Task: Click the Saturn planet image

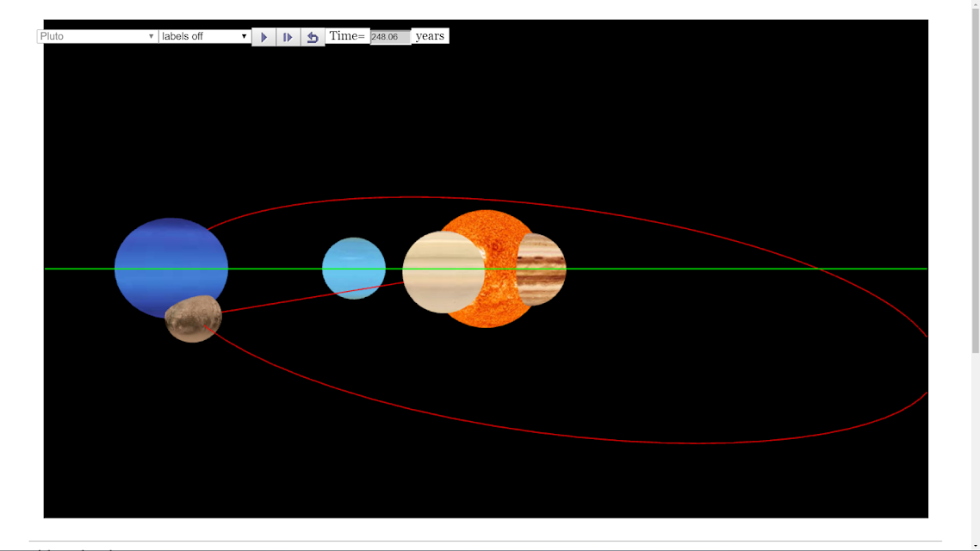Action: coord(443,272)
